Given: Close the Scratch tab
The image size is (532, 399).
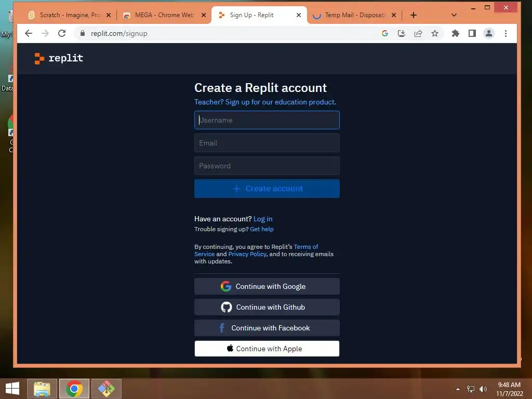Looking at the screenshot, I should point(109,15).
